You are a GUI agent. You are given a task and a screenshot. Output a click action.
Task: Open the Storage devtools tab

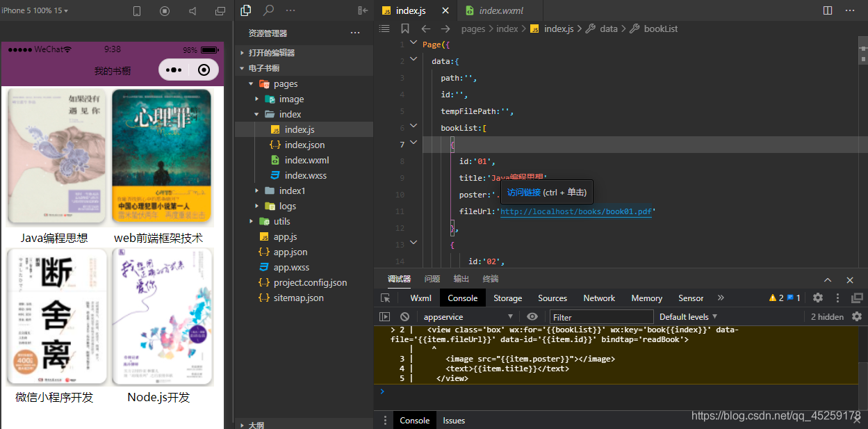coord(507,298)
